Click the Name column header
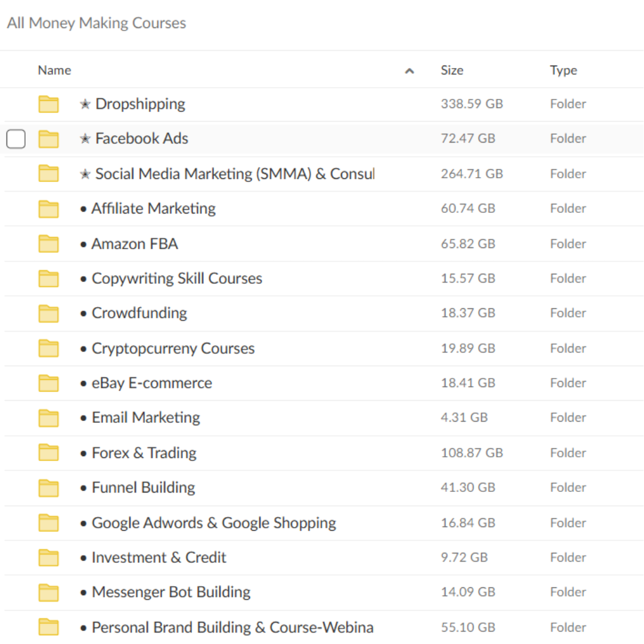Screen dimensions: 644x644 [x=54, y=70]
